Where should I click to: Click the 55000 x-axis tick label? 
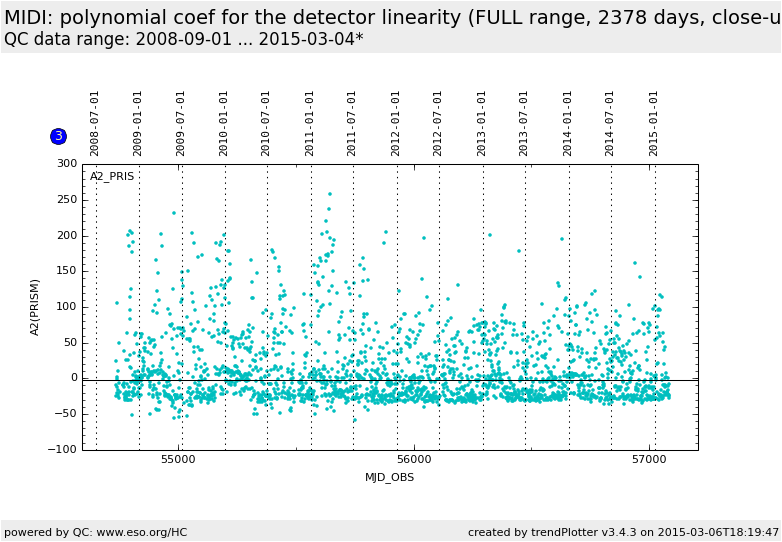tap(178, 459)
